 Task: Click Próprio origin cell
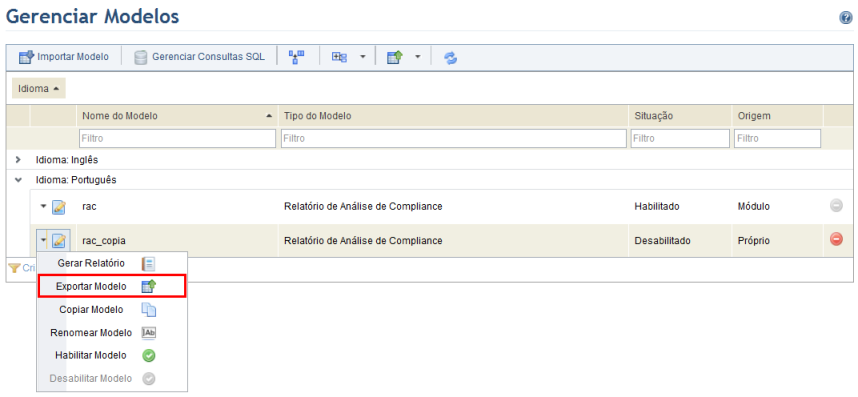tap(753, 240)
